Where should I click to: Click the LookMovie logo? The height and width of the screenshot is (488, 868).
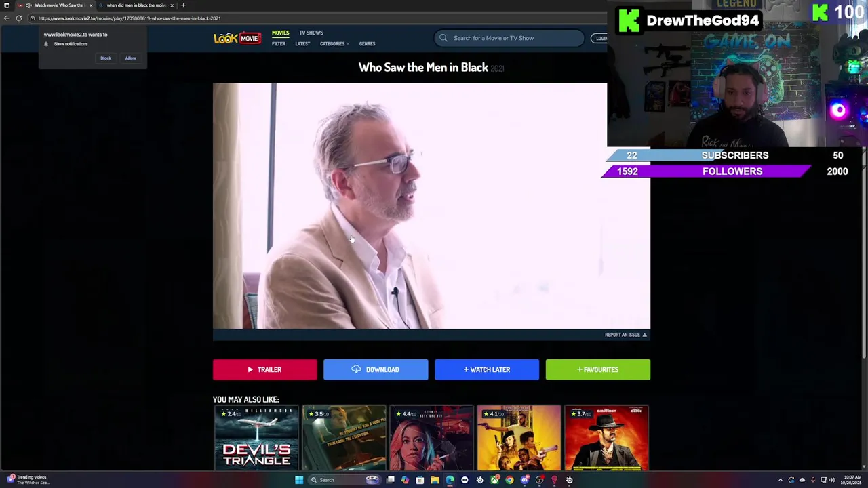pos(237,39)
